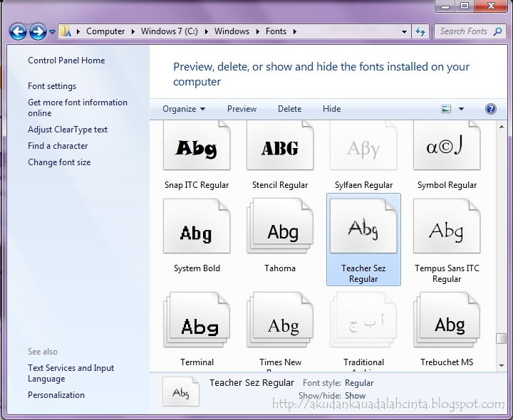Click the System Bold font icon
This screenshot has width=513, height=420.
click(197, 228)
